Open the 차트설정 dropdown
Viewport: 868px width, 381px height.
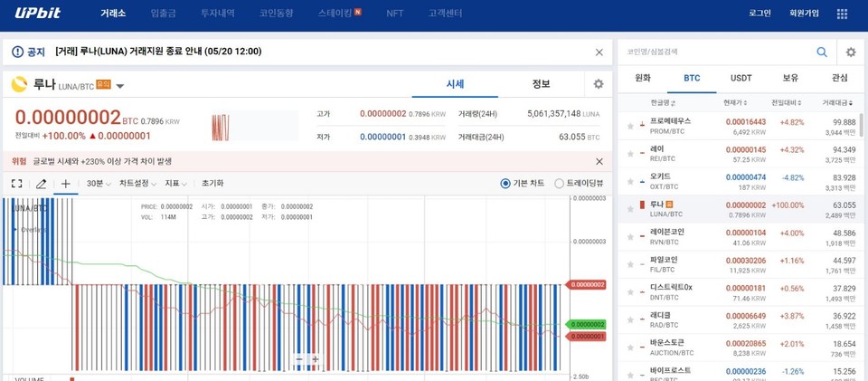[137, 184]
